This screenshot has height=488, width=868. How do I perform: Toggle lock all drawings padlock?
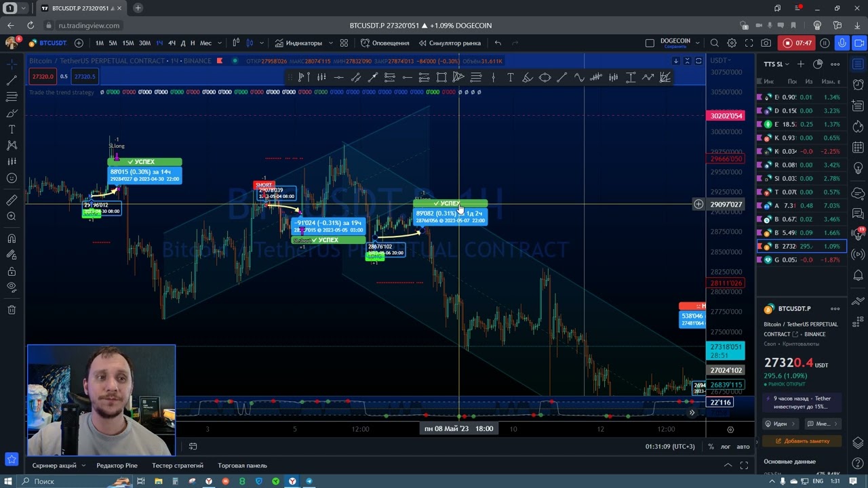coord(12,271)
